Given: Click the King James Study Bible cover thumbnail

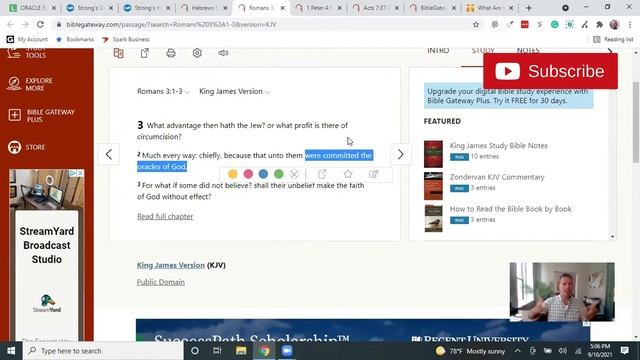Looking at the screenshot, I should [x=433, y=154].
